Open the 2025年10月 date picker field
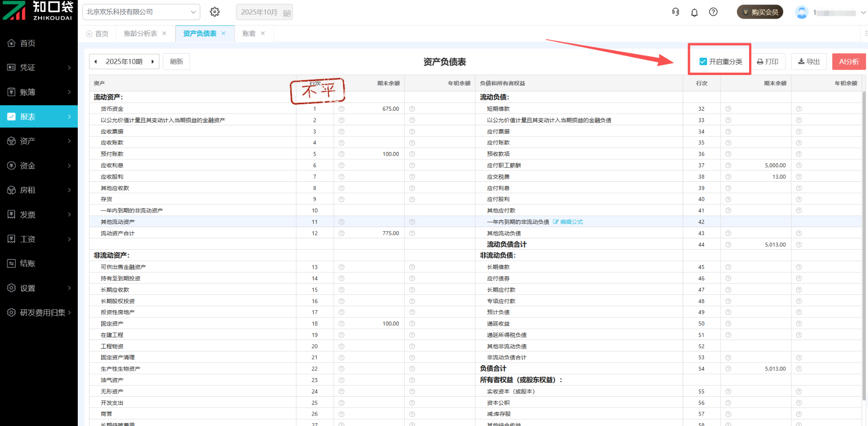Viewport: 868px width, 426px height. 264,12
